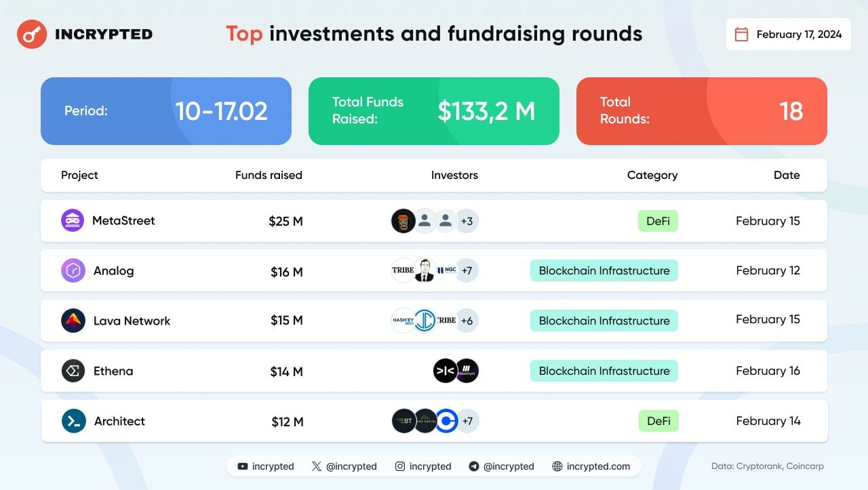The width and height of the screenshot is (868, 490).
Task: Click Blockchain Infrastructure tag in Ethena row
Action: (604, 371)
